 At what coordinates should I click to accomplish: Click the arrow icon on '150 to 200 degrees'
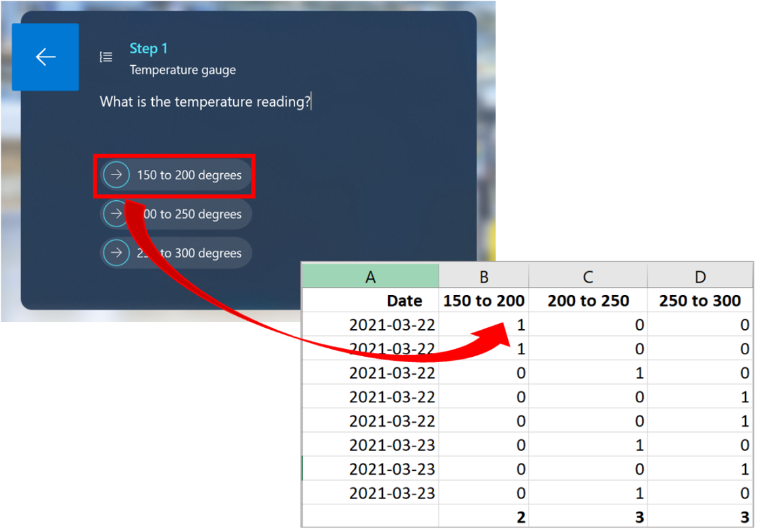pos(116,174)
